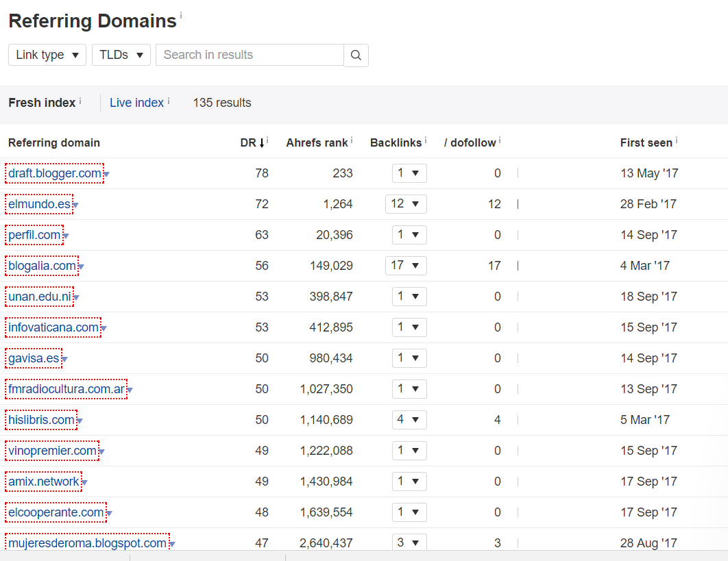728x561 pixels.
Task: Open the draft.blogger.com link
Action: click(55, 173)
